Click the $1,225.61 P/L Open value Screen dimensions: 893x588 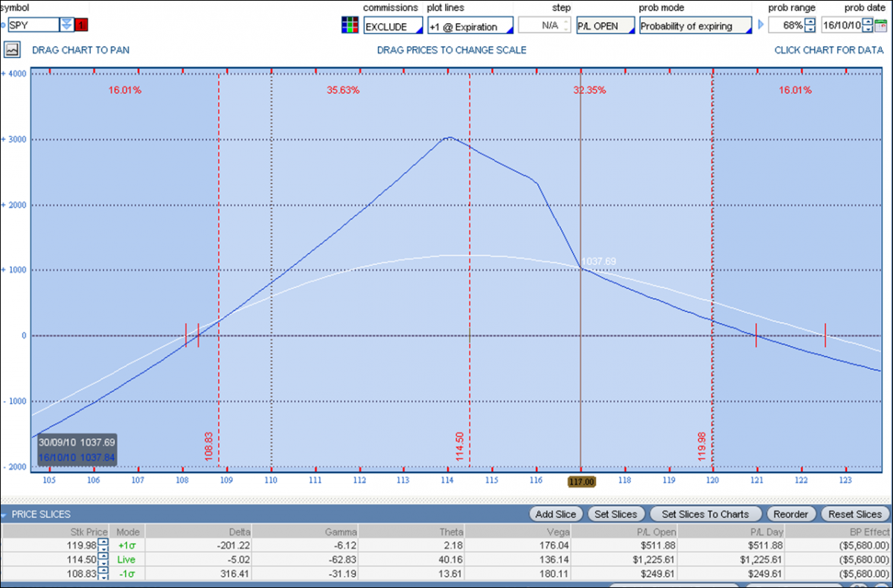pyautogui.click(x=655, y=559)
